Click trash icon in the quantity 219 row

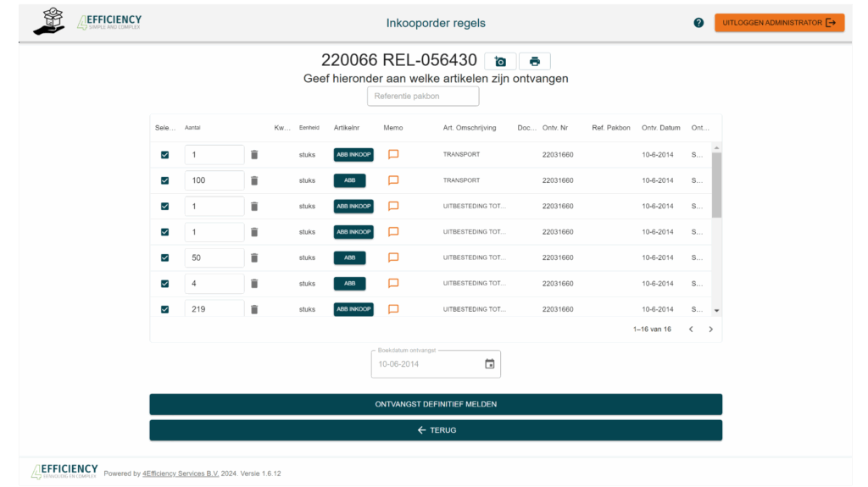pos(254,309)
